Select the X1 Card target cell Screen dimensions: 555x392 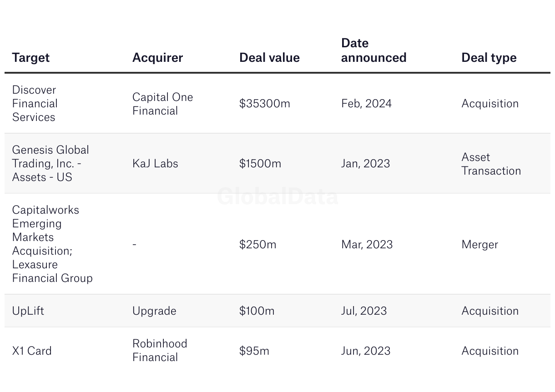coord(32,351)
